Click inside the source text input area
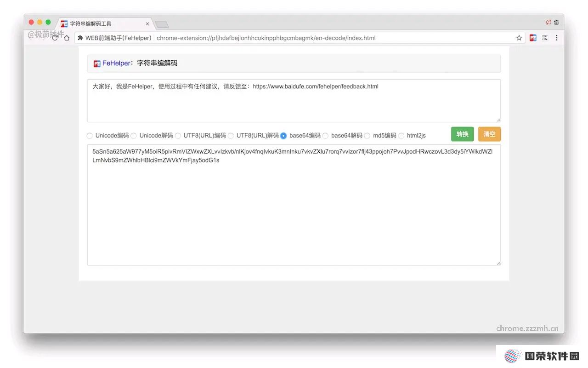 [294, 101]
